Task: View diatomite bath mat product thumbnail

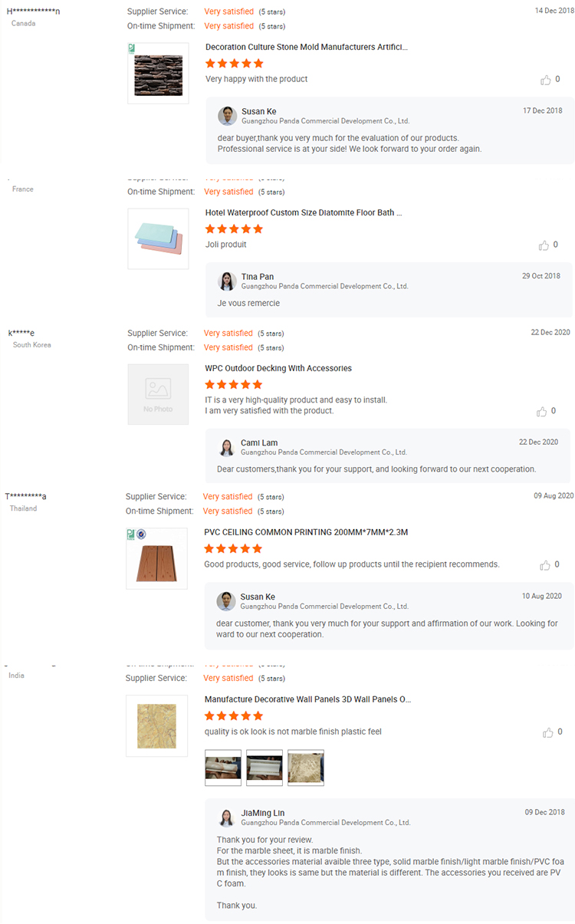Action: (158, 238)
